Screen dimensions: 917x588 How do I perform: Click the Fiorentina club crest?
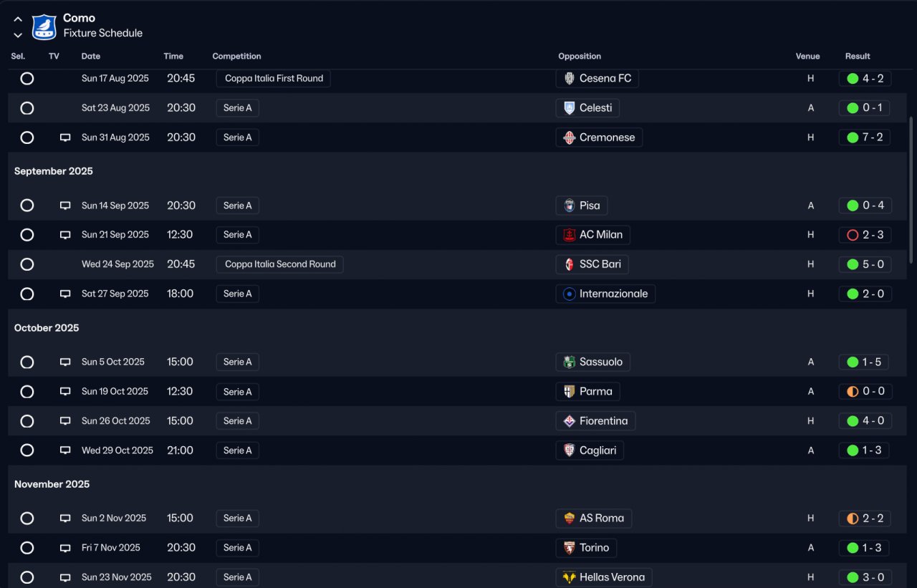coord(570,421)
